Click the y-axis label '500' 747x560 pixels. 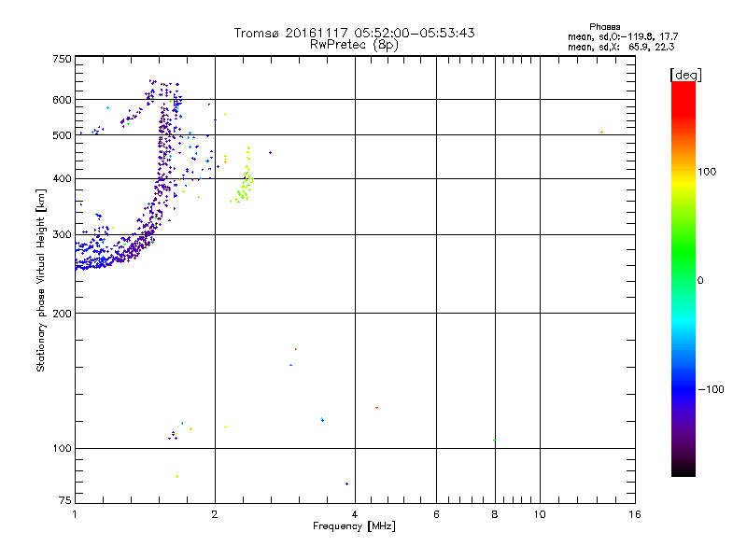pos(62,135)
